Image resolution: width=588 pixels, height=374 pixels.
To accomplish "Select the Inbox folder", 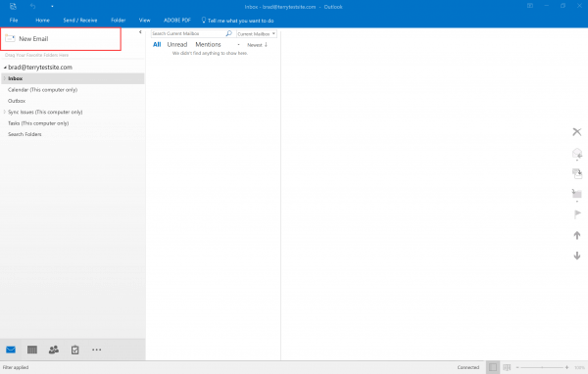I will pos(73,78).
